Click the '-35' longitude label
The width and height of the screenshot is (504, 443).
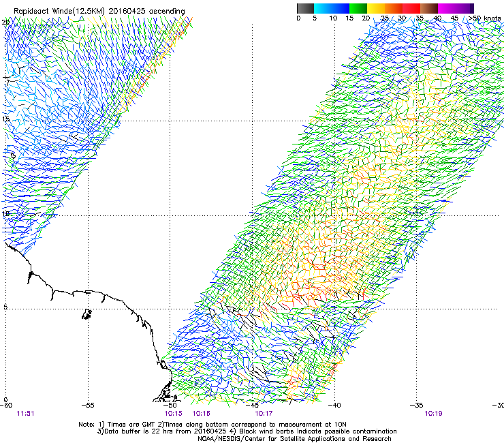[x=417, y=405]
